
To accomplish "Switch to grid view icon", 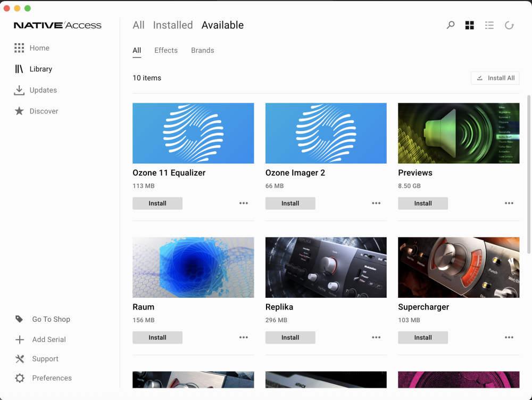I will 470,25.
